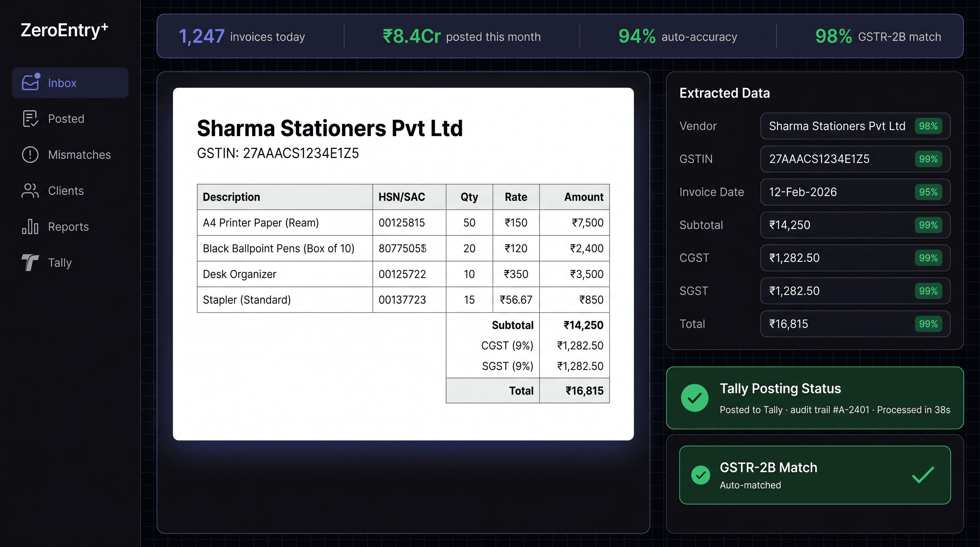Open the Mismatches section
Image resolution: width=980 pixels, height=547 pixels.
(79, 155)
